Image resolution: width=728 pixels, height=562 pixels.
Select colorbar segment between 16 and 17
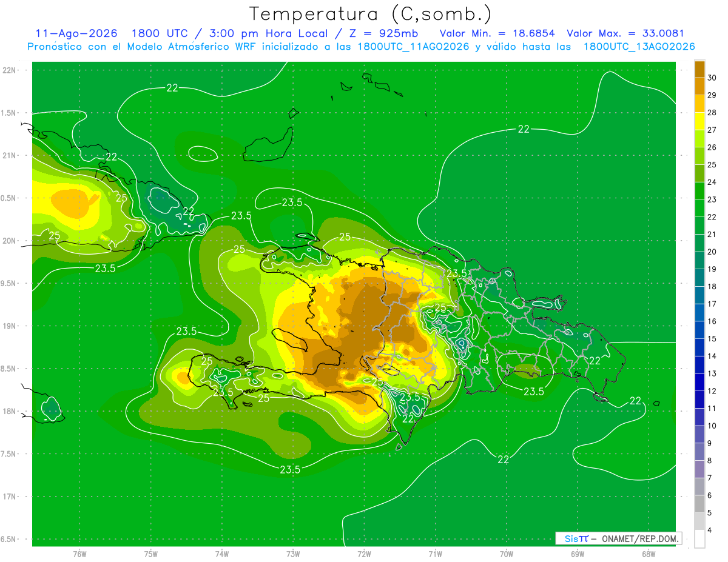pyautogui.click(x=699, y=313)
